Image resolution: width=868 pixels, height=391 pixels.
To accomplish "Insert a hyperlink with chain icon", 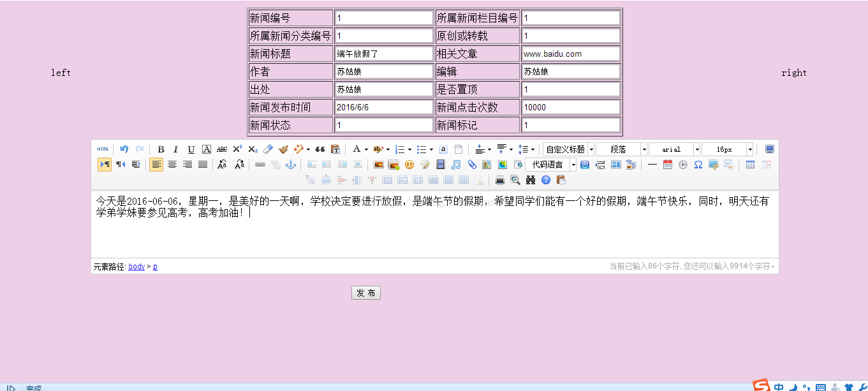I will click(x=260, y=165).
